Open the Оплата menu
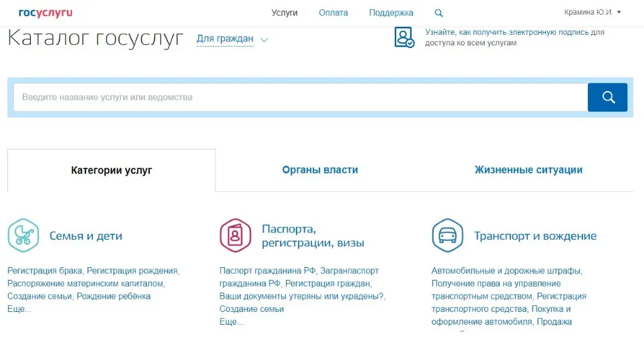The image size is (644, 338). click(333, 13)
